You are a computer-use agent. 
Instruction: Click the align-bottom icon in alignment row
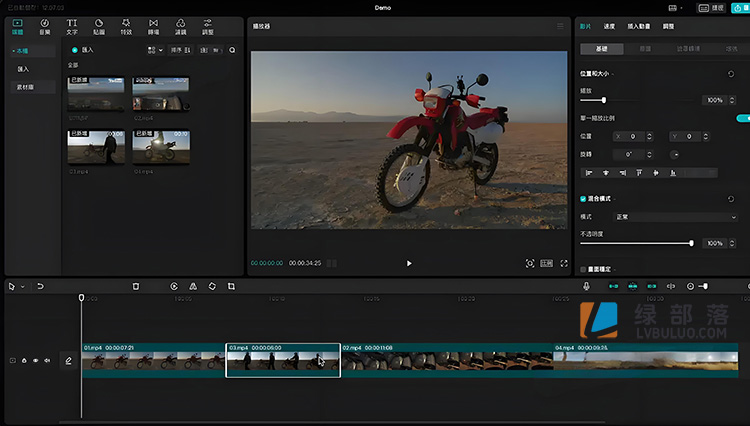[x=673, y=173]
